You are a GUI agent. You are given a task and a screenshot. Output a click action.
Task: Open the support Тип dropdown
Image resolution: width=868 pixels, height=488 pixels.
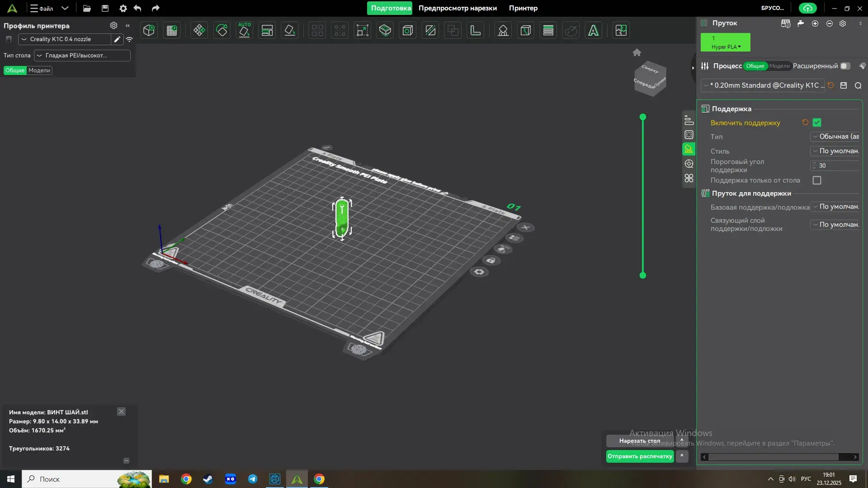835,136
